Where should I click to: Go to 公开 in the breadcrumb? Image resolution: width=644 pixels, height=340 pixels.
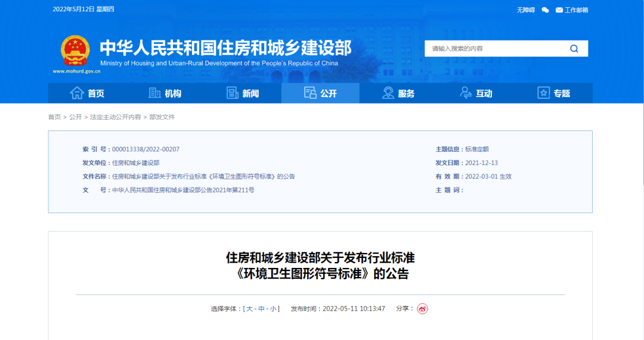76,117
